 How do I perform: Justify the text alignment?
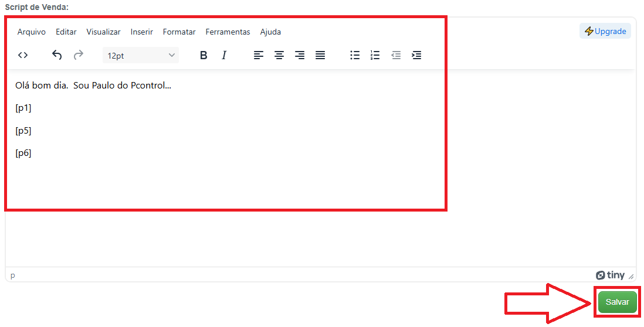tap(320, 55)
